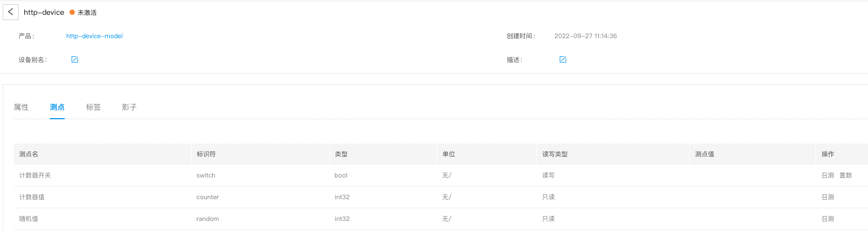Click the 读写类型 column header
This screenshot has height=231, width=868.
coord(555,154)
